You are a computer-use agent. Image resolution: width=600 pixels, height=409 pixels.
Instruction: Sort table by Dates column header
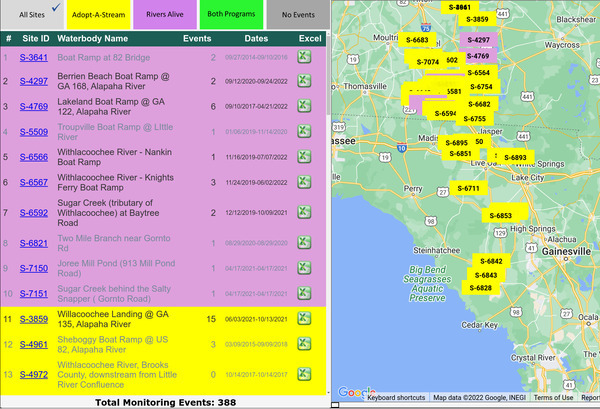coord(256,39)
